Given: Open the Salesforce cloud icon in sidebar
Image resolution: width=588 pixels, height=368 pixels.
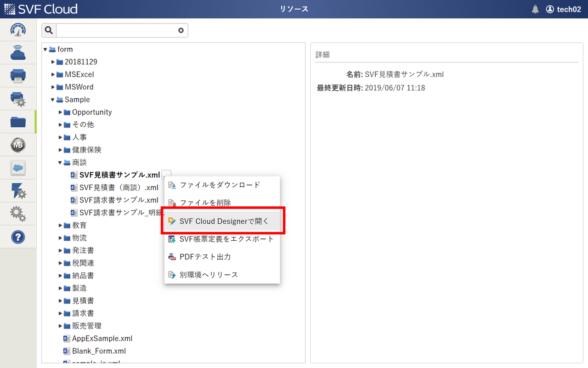Looking at the screenshot, I should coord(18,167).
